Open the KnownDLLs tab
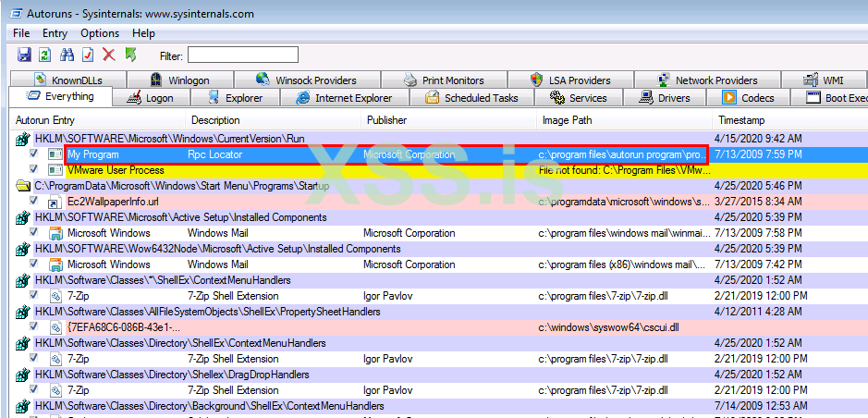868x418 pixels. click(x=68, y=80)
